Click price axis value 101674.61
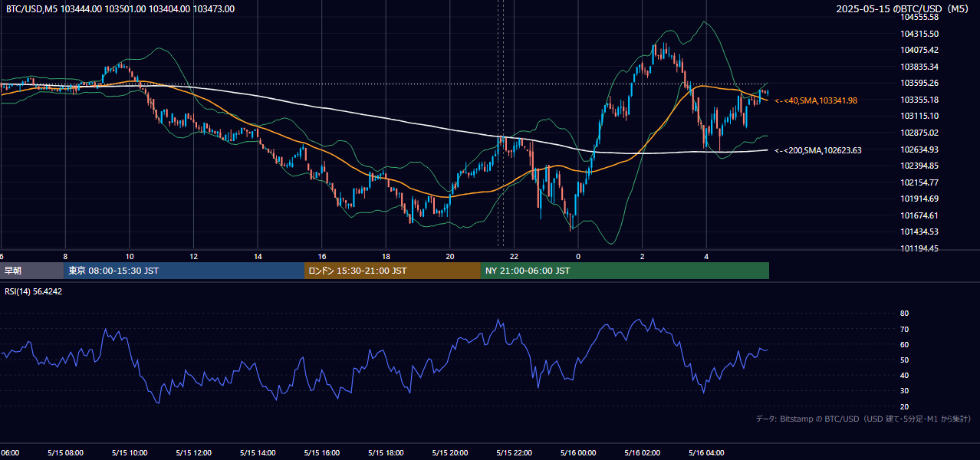Viewport: 980px width, 460px height. [919, 215]
